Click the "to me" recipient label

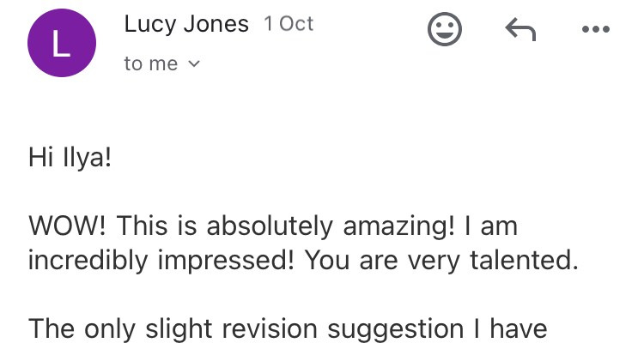pyautogui.click(x=150, y=63)
